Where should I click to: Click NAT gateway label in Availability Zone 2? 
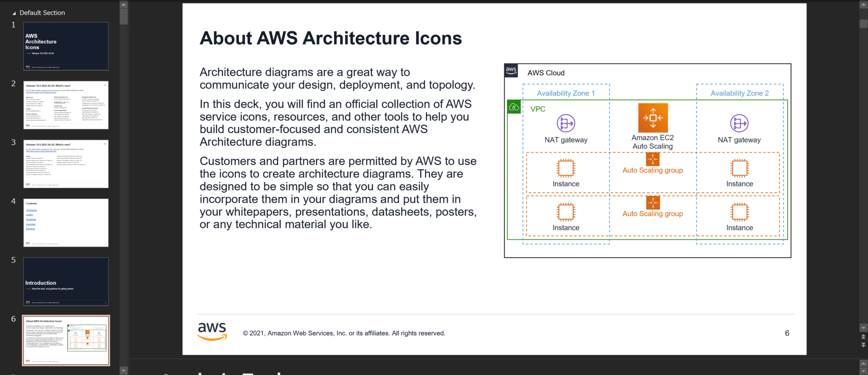point(739,140)
